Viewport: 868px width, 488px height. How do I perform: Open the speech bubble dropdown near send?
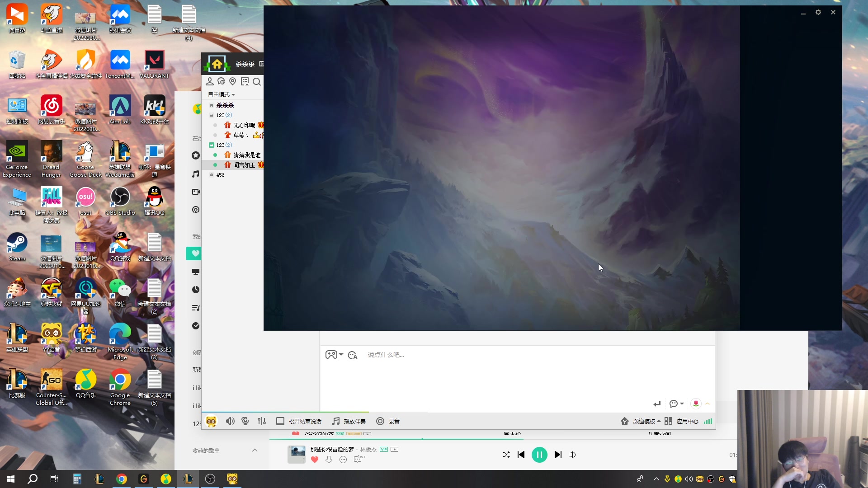click(676, 404)
